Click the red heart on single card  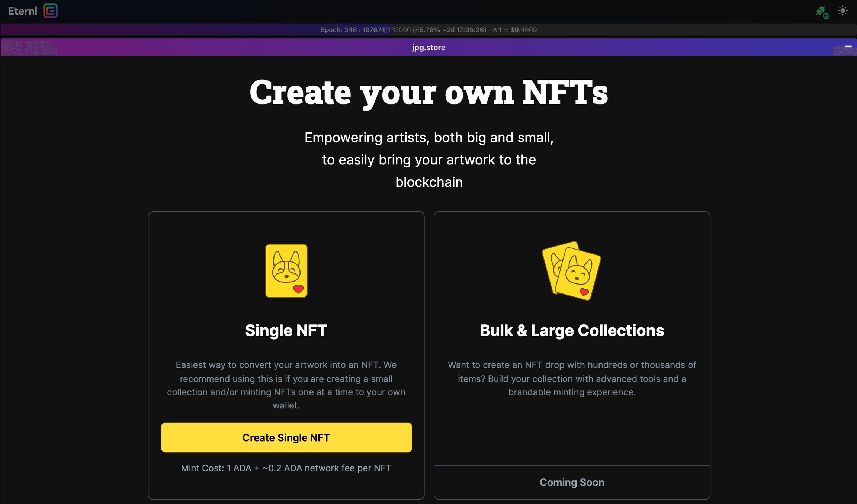[298, 289]
